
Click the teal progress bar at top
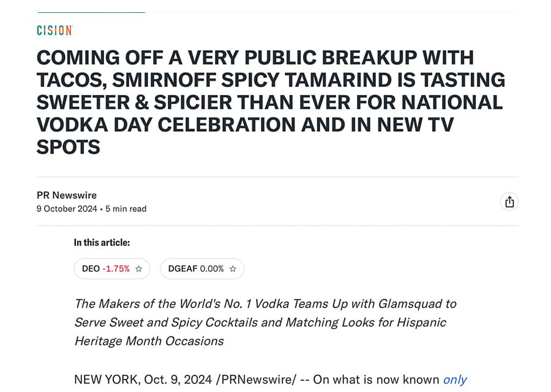[91, 12]
